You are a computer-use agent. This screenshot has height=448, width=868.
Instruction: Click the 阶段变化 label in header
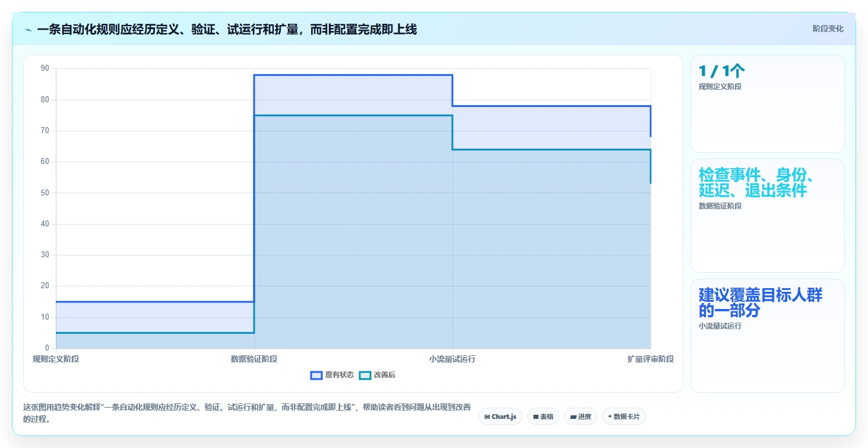coord(828,29)
